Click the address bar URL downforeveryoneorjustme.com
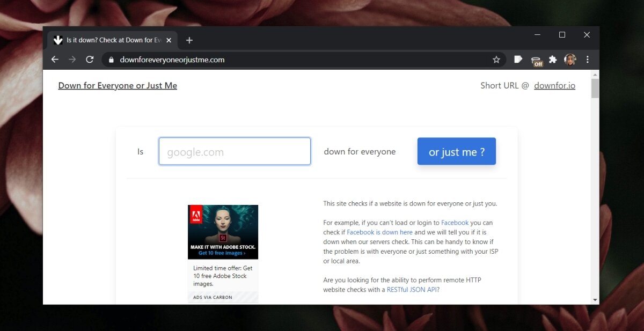Viewport: 644px width, 331px height. coord(172,60)
